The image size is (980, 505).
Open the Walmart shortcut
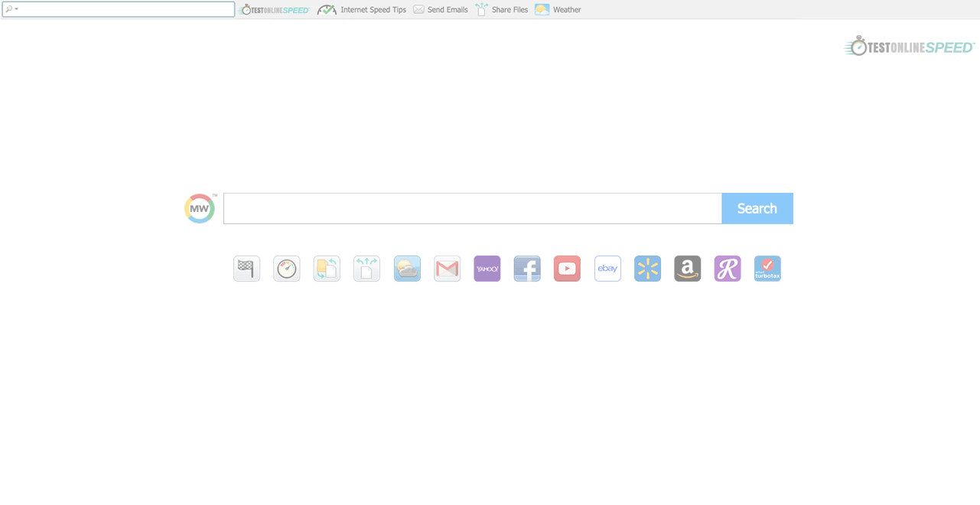647,269
